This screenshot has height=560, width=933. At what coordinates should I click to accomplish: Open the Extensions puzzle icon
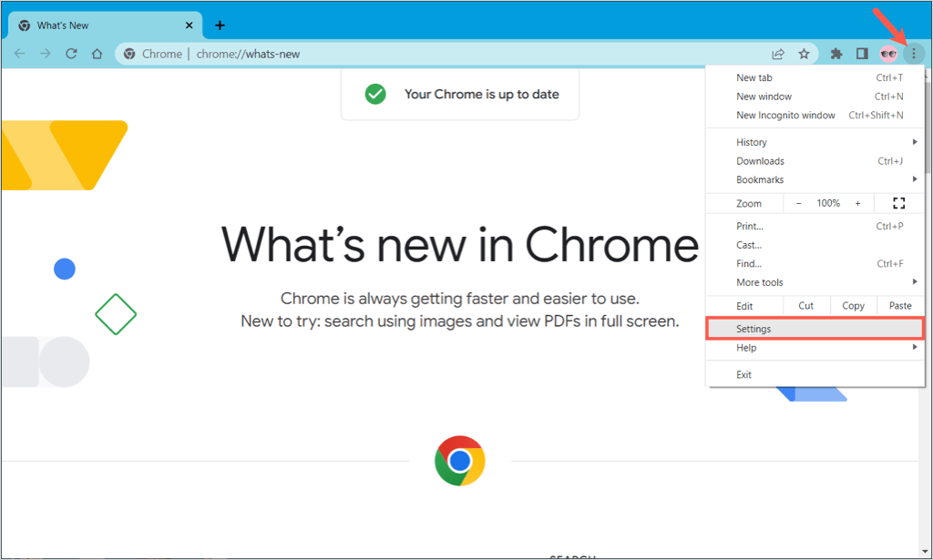pyautogui.click(x=836, y=54)
